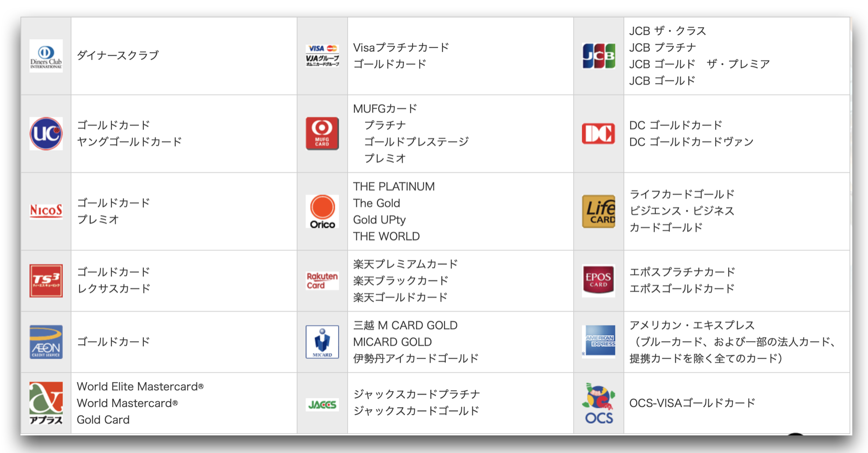Image resolution: width=868 pixels, height=453 pixels.
Task: Select the ダイナースクラブ text
Action: point(118,56)
